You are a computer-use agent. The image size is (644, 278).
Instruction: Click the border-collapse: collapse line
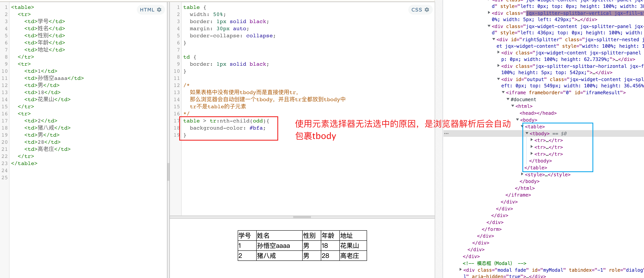[x=233, y=36]
